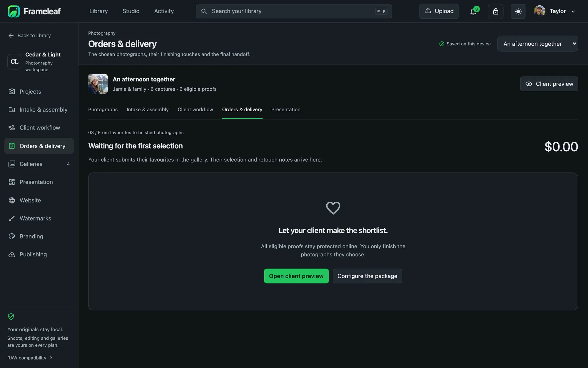Click the lock icon button
This screenshot has height=368, width=588.
click(496, 11)
